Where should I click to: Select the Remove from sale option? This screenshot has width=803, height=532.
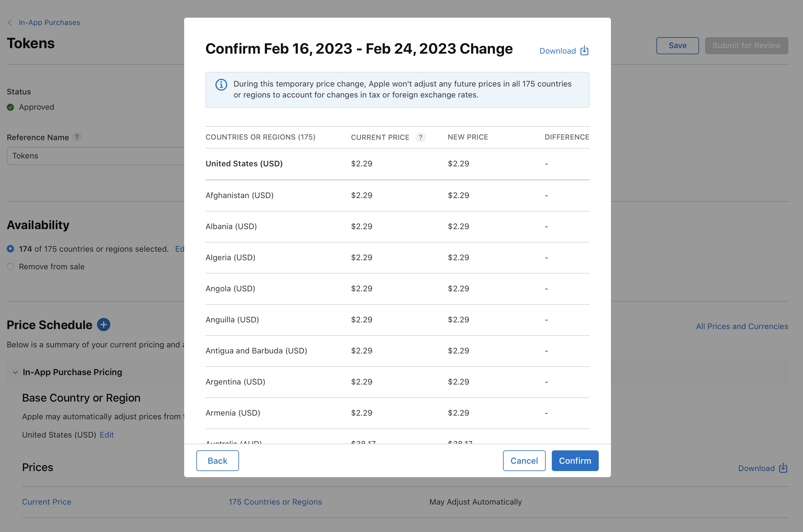[x=10, y=267]
